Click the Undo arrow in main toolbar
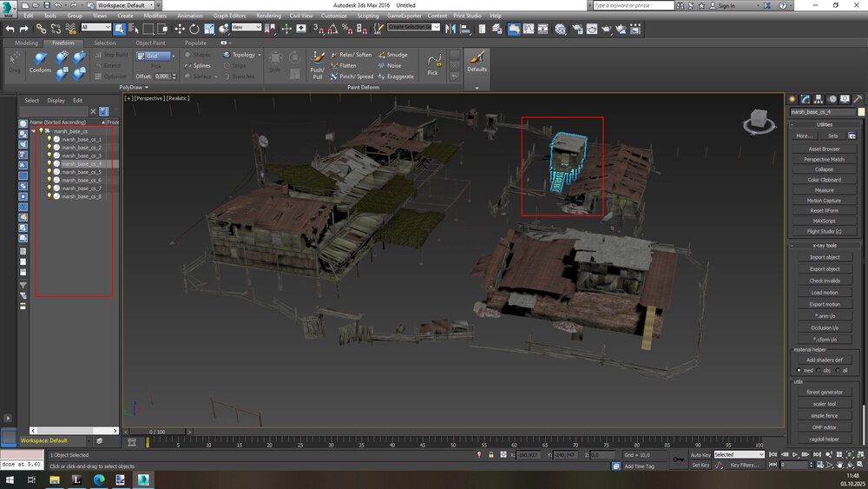Viewport: 868px width, 489px height. click(x=10, y=28)
